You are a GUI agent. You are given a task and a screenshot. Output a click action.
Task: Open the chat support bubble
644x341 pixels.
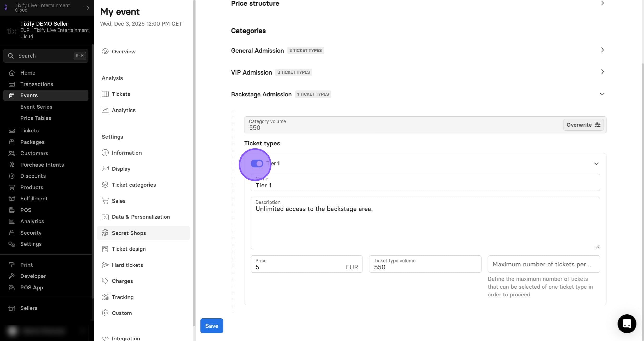point(627,324)
